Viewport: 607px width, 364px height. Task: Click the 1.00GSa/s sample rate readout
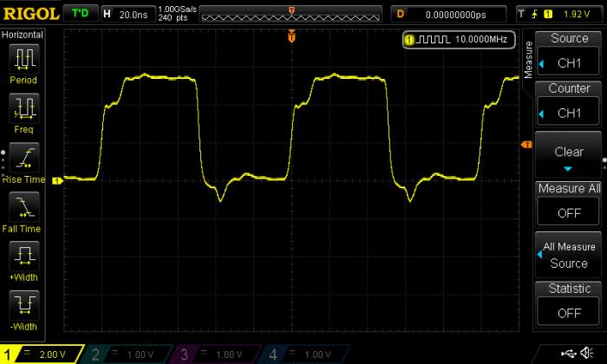tap(177, 10)
